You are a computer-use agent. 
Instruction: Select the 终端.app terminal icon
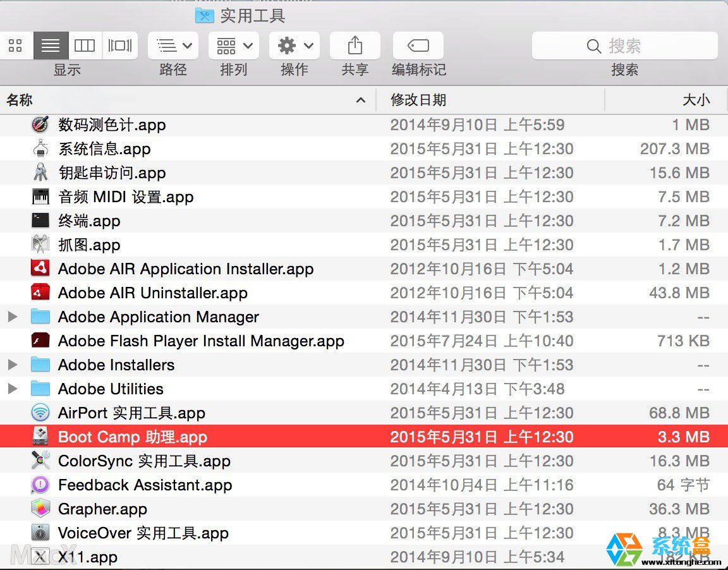pos(40,221)
